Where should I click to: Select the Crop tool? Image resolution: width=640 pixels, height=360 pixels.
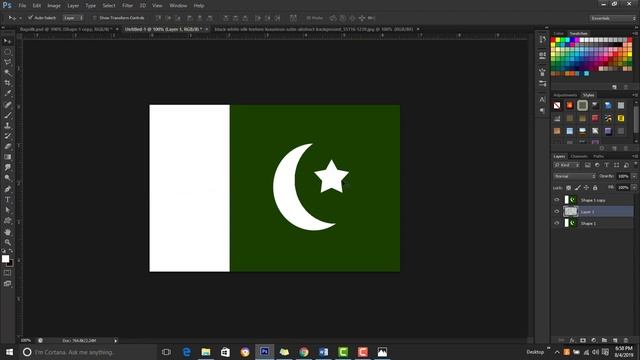(x=7, y=83)
